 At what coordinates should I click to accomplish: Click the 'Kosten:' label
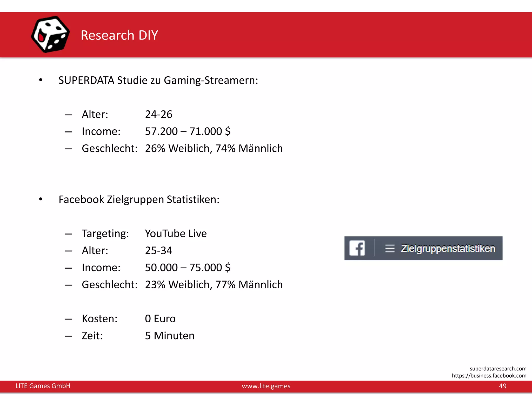(99, 318)
